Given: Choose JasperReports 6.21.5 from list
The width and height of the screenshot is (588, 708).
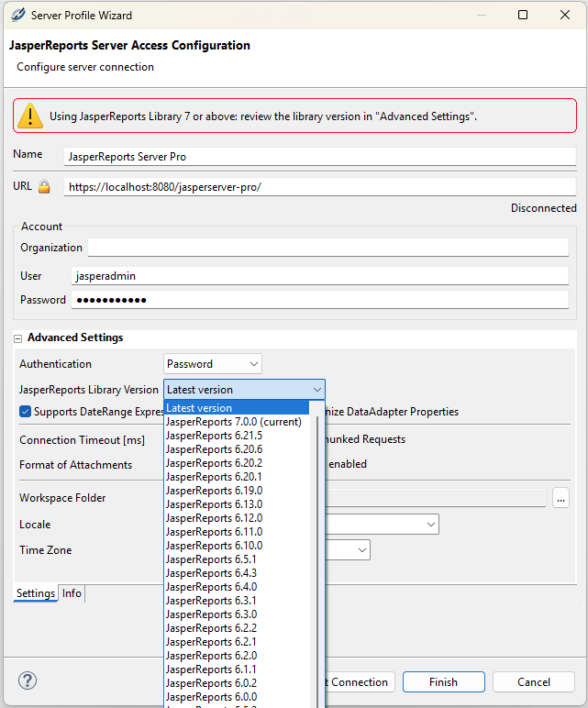Looking at the screenshot, I should tap(237, 436).
